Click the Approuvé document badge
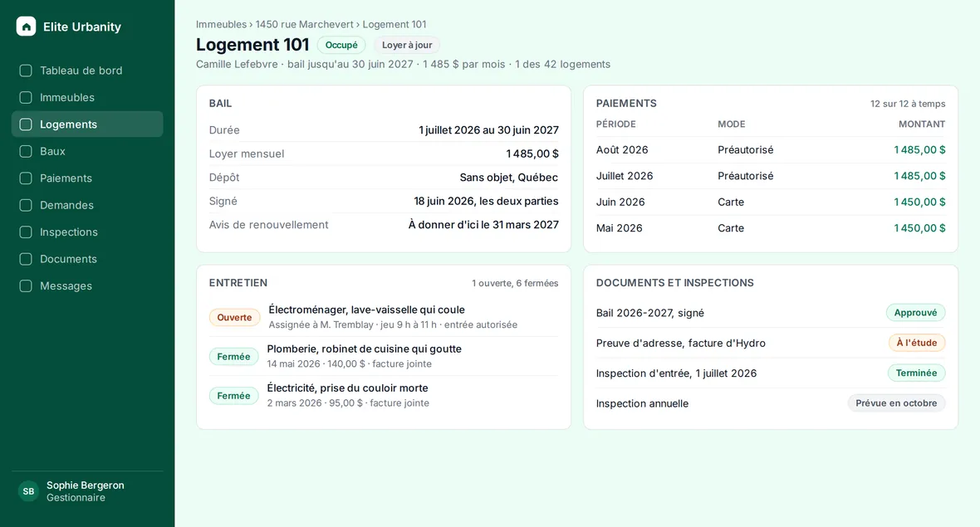The image size is (980, 527). [915, 313]
